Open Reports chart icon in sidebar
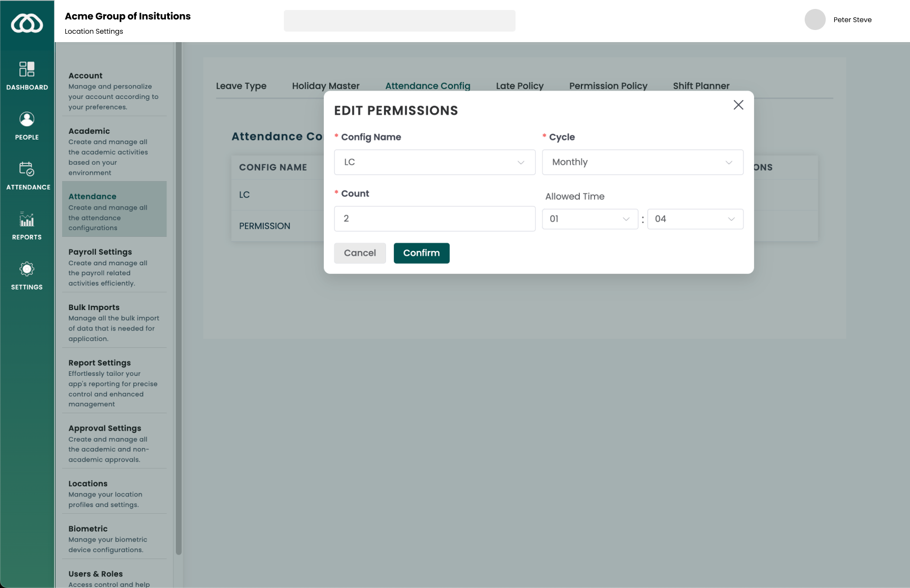 (27, 219)
